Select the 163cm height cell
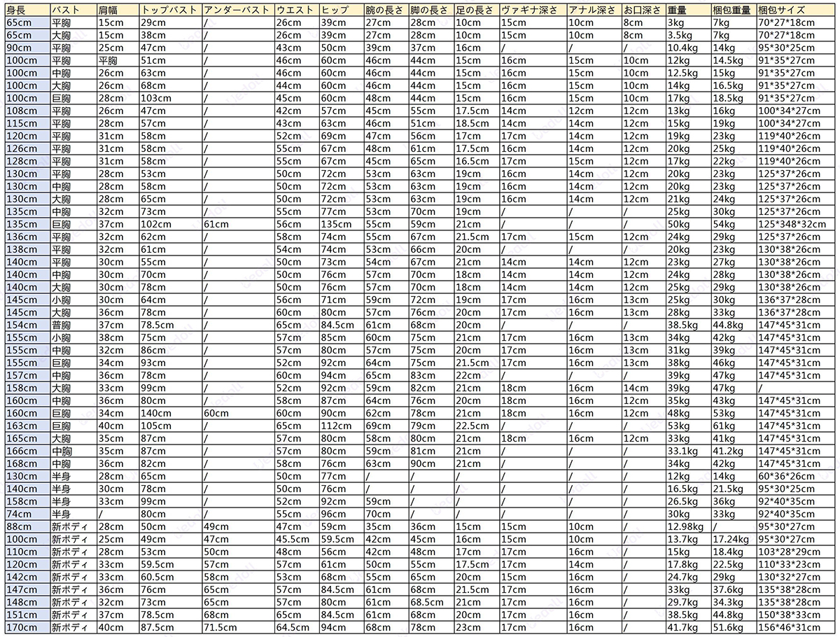This screenshot has height=637, width=840. coord(27,426)
